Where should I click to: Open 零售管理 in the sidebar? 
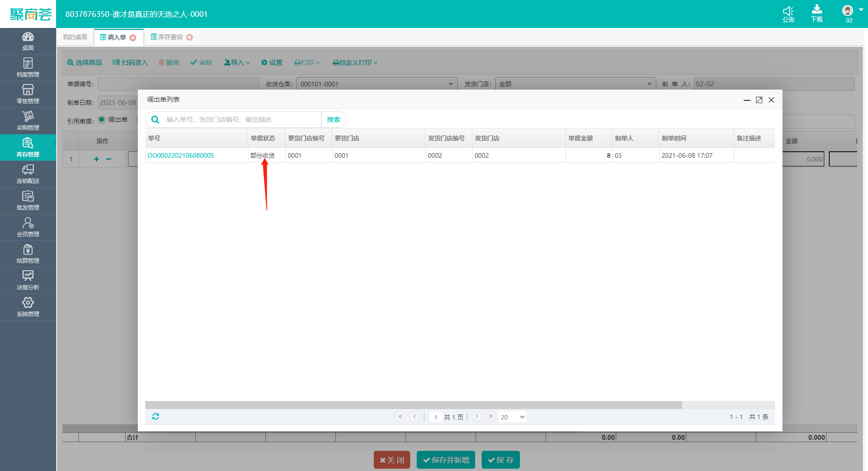point(28,94)
